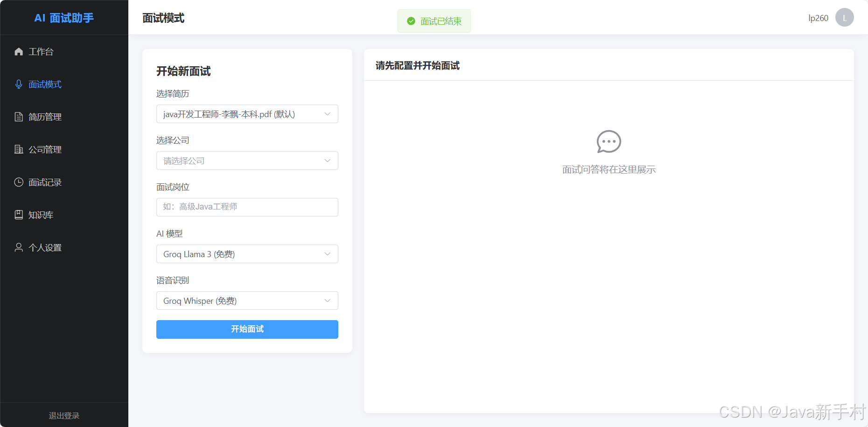Image resolution: width=868 pixels, height=427 pixels.
Task: Open the user avatar circle at top right
Action: point(844,17)
